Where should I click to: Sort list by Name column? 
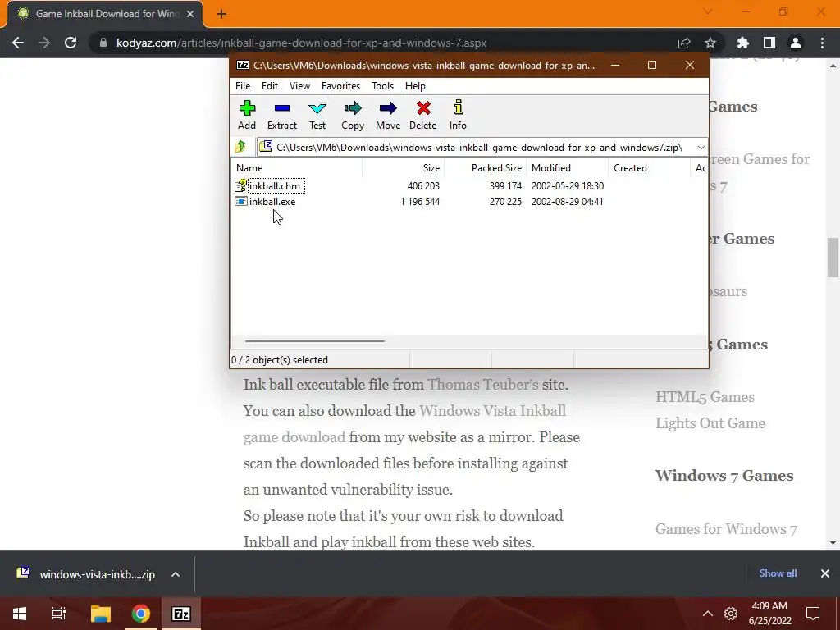coord(297,167)
